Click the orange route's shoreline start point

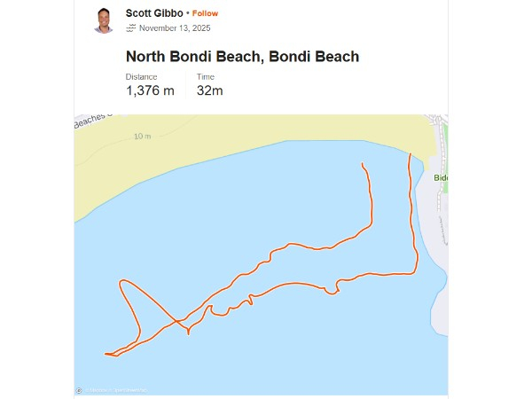point(411,154)
